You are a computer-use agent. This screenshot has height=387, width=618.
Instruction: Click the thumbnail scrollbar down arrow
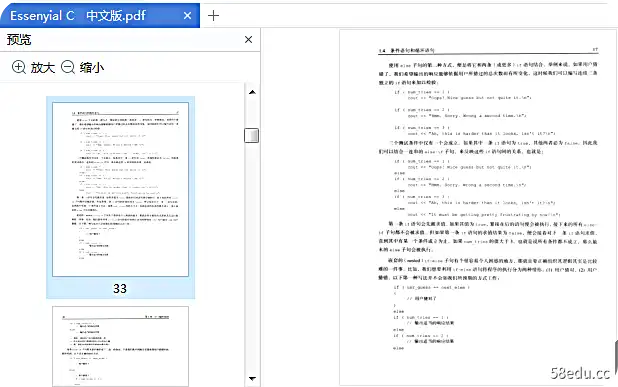[253, 379]
